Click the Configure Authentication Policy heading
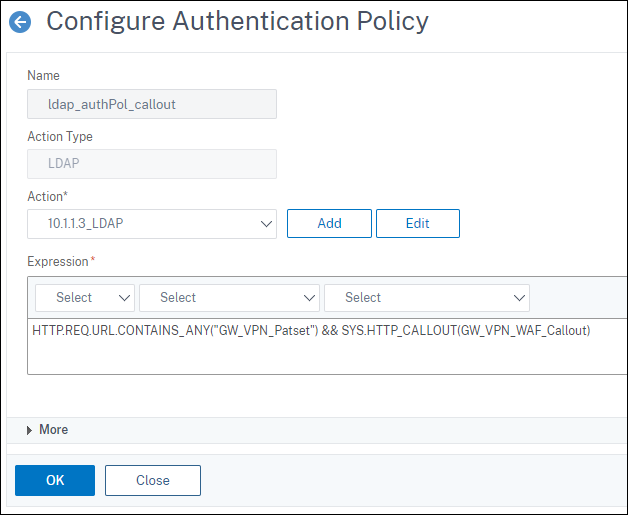This screenshot has height=515, width=628. click(x=237, y=21)
